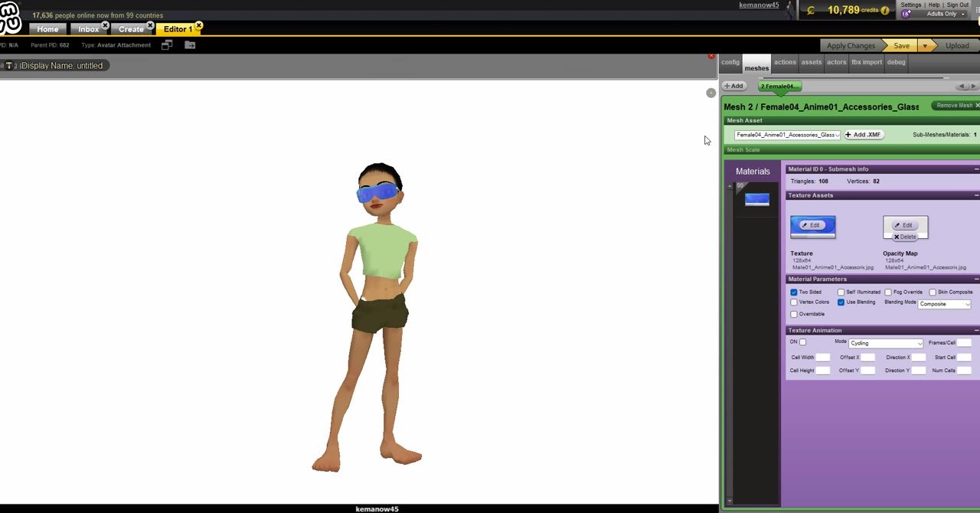Click the Remove Mesh button
This screenshot has width=980, height=513.
tap(955, 106)
